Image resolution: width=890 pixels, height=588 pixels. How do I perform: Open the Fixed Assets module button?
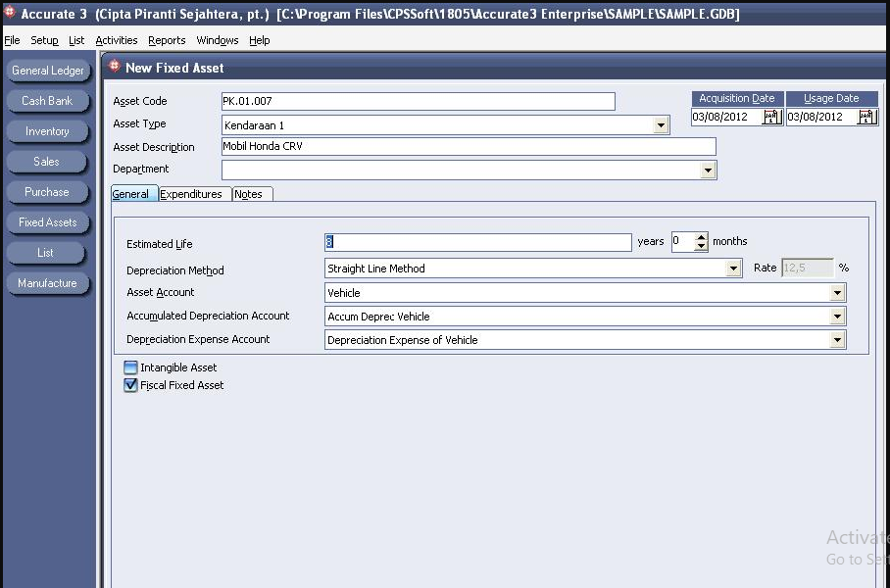(x=48, y=222)
